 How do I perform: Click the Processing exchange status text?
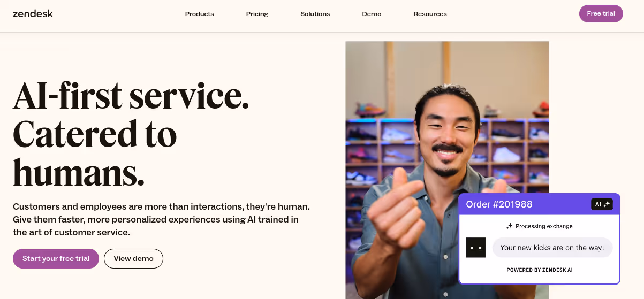tap(544, 226)
